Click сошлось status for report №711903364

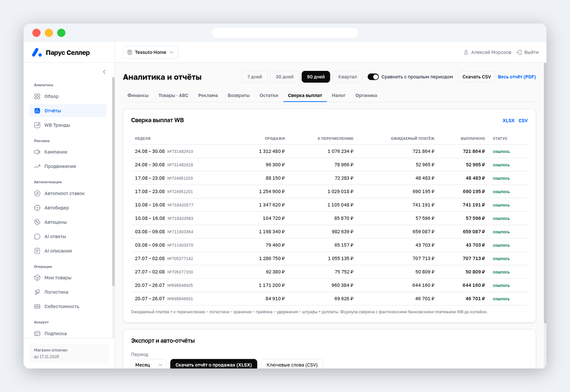coord(501,232)
